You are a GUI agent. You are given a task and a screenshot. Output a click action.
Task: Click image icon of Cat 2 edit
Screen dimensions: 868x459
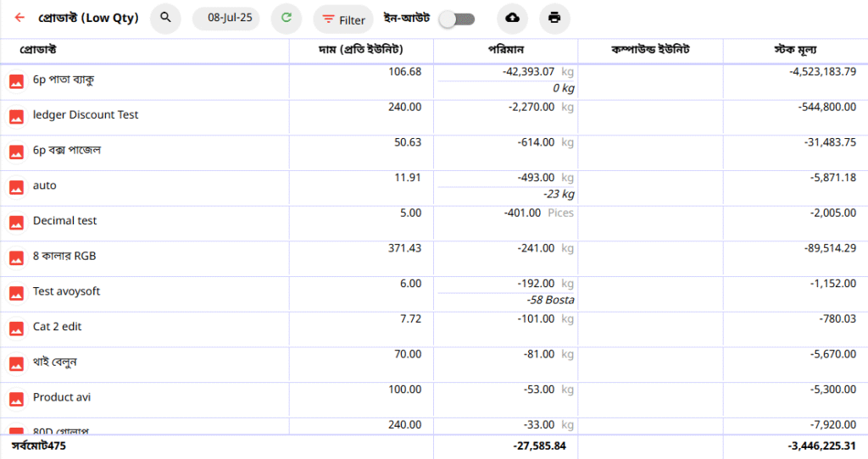click(x=17, y=329)
